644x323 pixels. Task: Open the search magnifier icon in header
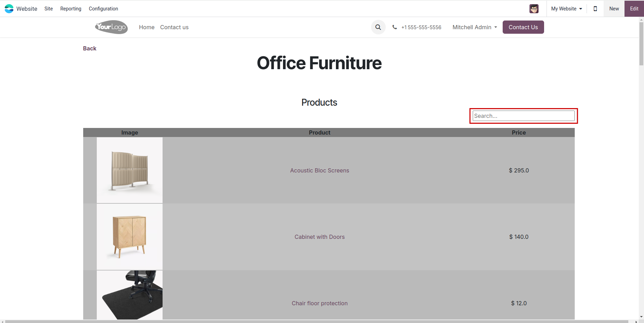click(378, 27)
